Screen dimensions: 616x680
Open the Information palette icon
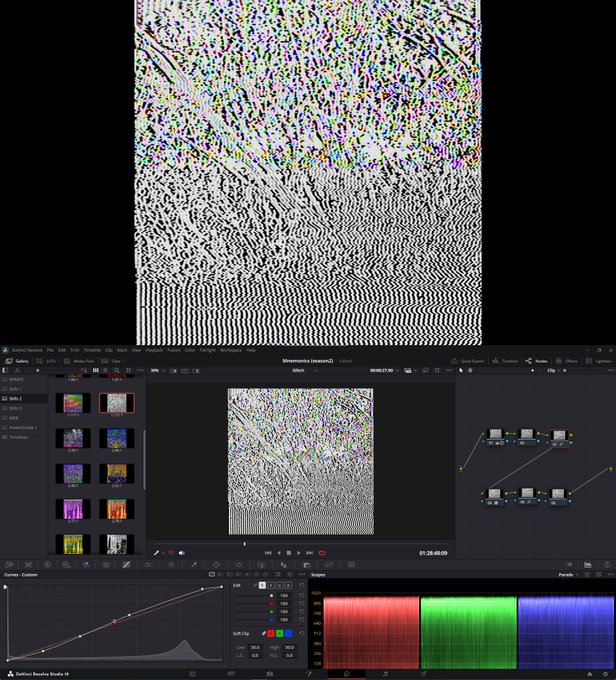click(607, 565)
